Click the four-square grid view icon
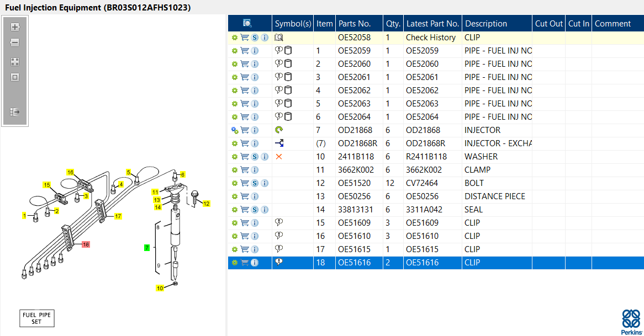The image size is (644, 336). tap(15, 62)
